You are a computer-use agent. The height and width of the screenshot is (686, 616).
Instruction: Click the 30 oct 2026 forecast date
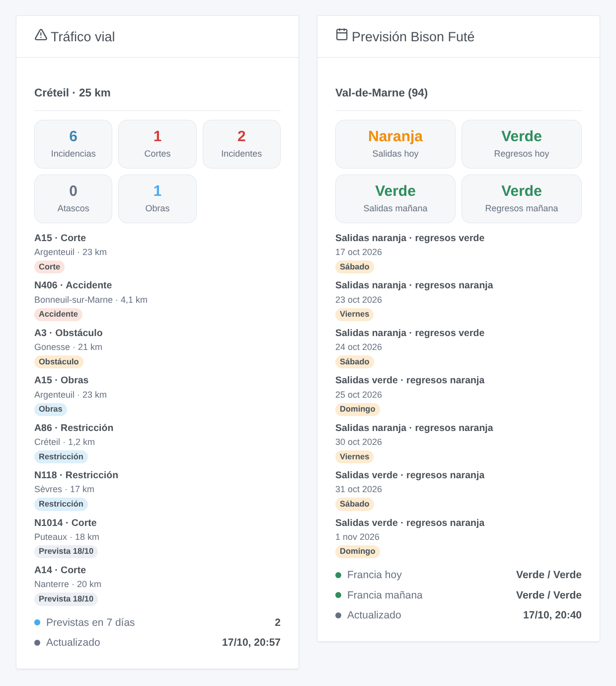click(x=359, y=442)
